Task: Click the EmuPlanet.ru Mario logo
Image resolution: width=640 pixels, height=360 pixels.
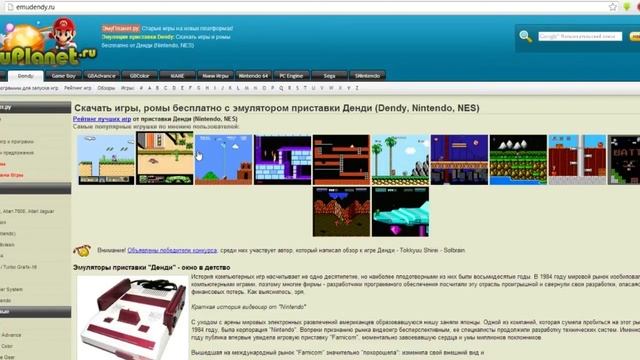Action: click(x=48, y=42)
